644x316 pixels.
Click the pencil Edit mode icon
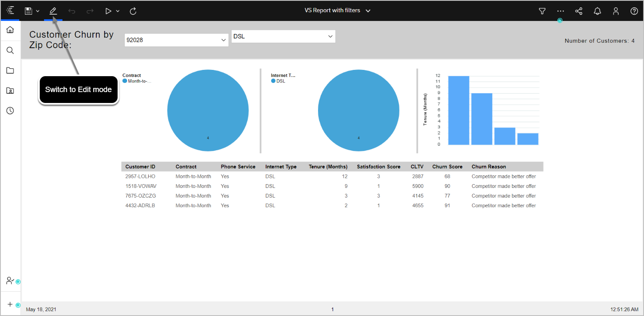(53, 11)
